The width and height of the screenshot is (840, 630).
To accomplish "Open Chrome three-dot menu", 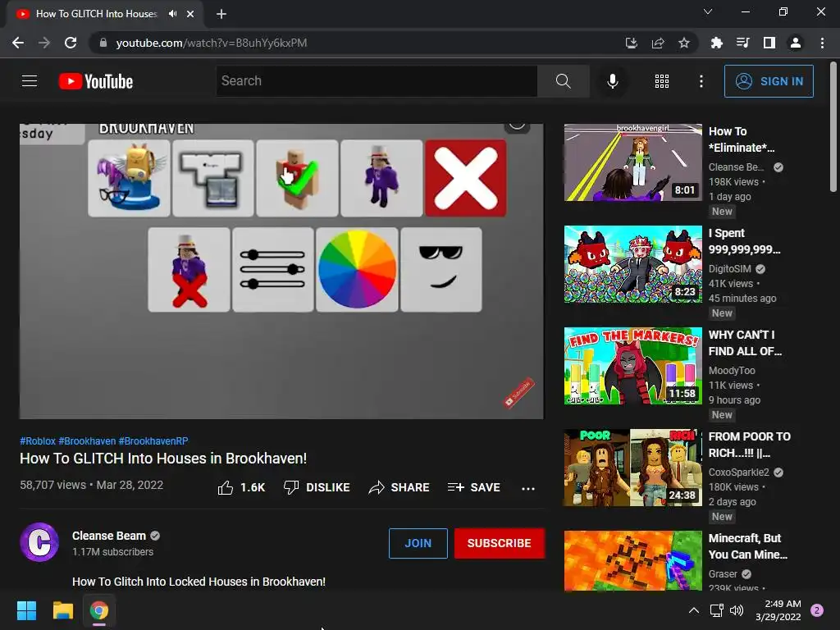I will (822, 43).
